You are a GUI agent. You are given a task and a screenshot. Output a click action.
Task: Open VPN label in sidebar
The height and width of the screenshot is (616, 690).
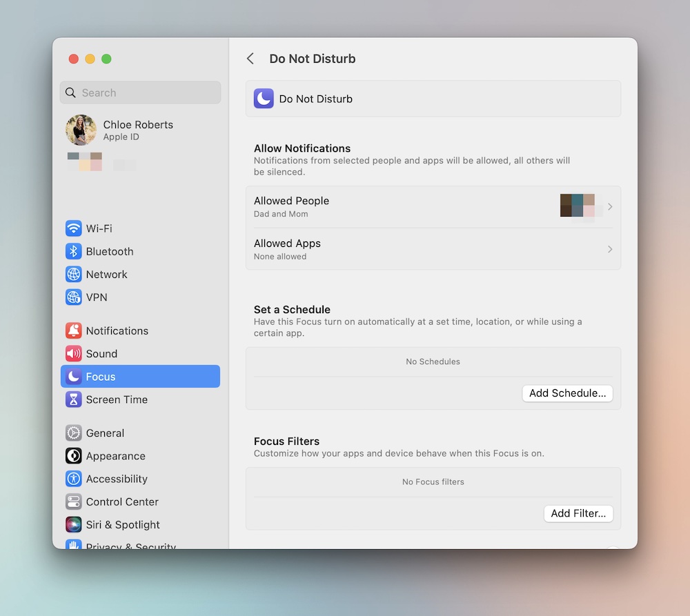pos(97,297)
